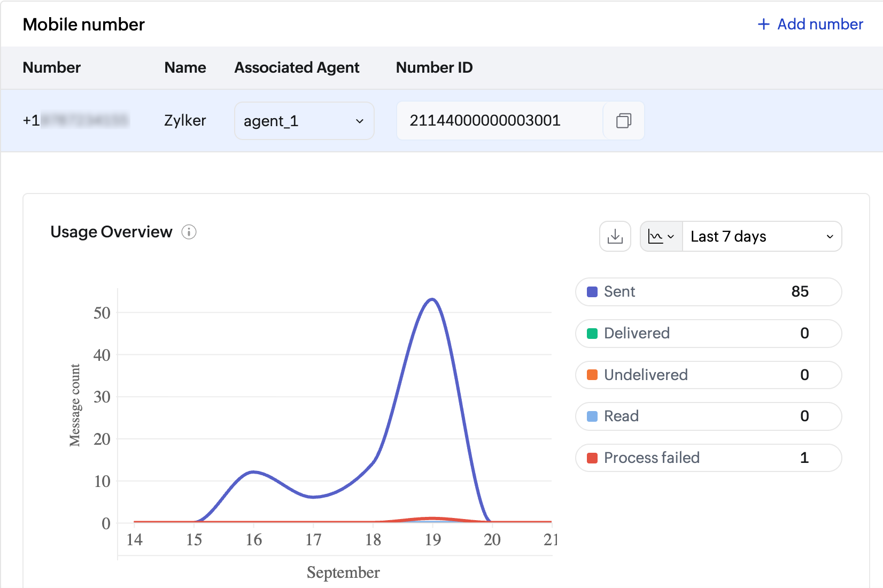This screenshot has width=883, height=588.
Task: Toggle the Sent series legend
Action: tap(708, 292)
